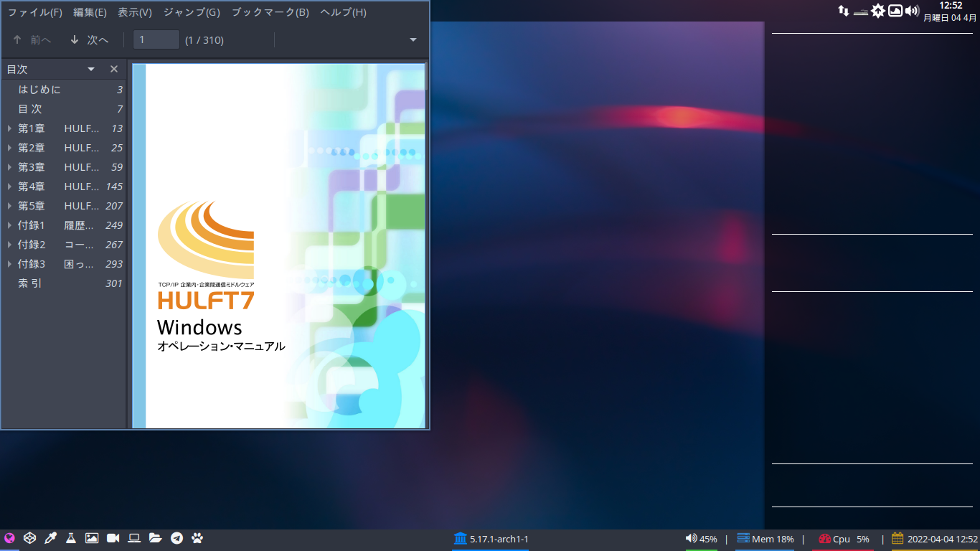Screen dimensions: 980x551
Task: Expand 付録3 in the outline
Action: 9,264
